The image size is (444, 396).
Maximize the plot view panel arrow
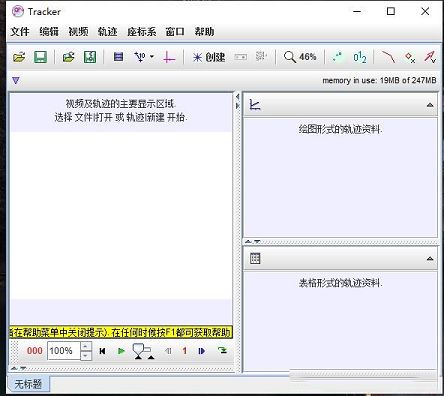pyautogui.click(x=430, y=105)
